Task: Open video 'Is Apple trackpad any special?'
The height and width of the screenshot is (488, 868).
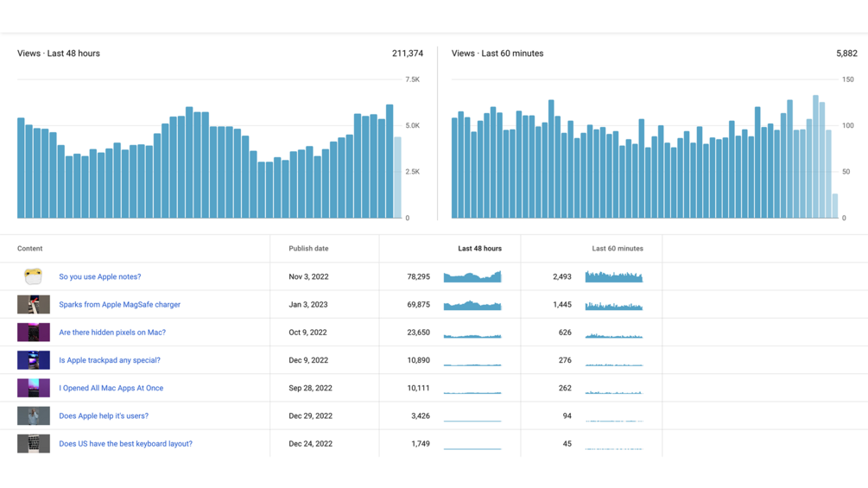Action: click(x=110, y=360)
